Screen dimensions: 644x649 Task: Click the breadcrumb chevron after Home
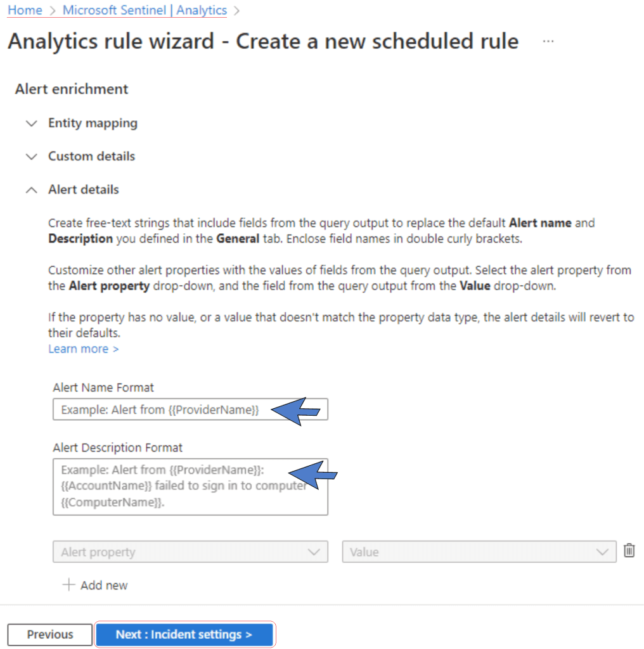point(51,10)
